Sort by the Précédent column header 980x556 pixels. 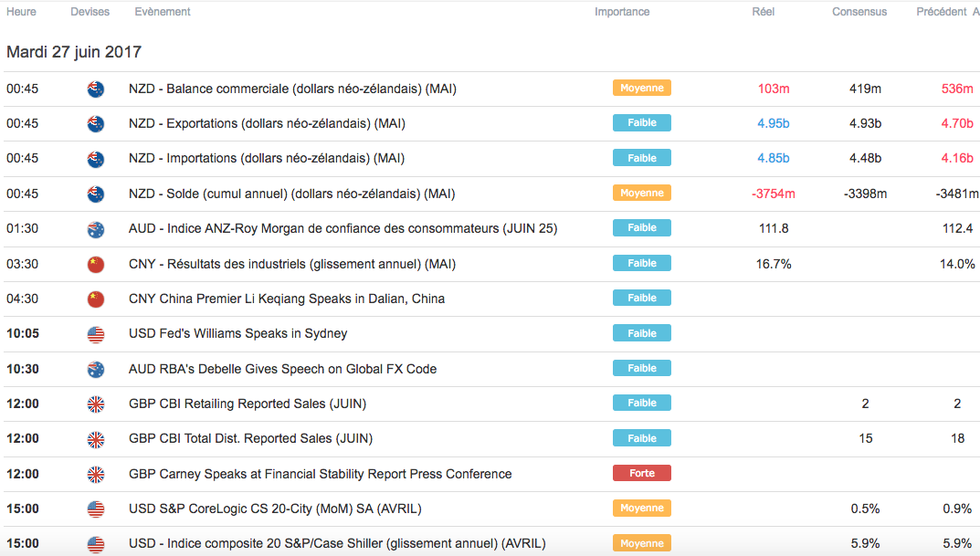coord(941,12)
